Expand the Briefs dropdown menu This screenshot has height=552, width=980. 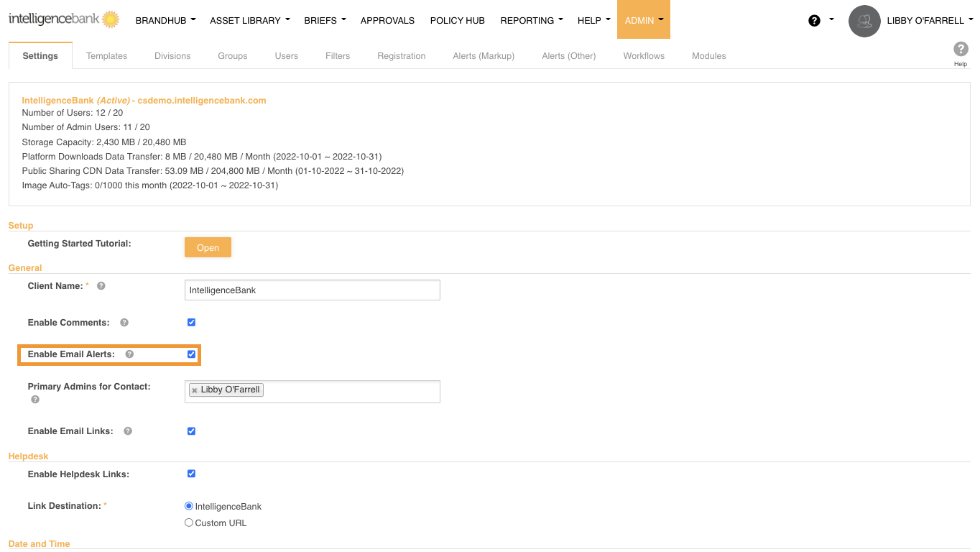pyautogui.click(x=325, y=20)
